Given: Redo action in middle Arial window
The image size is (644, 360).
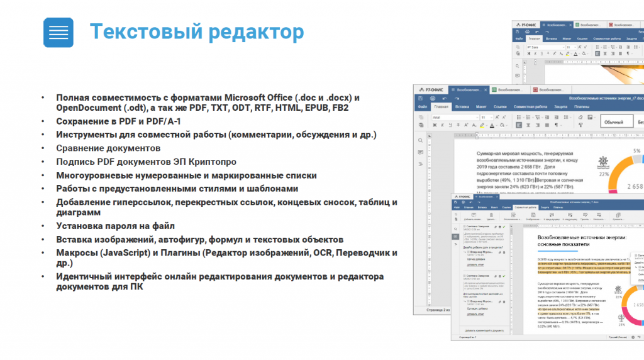Looking at the screenshot, I should click(457, 99).
